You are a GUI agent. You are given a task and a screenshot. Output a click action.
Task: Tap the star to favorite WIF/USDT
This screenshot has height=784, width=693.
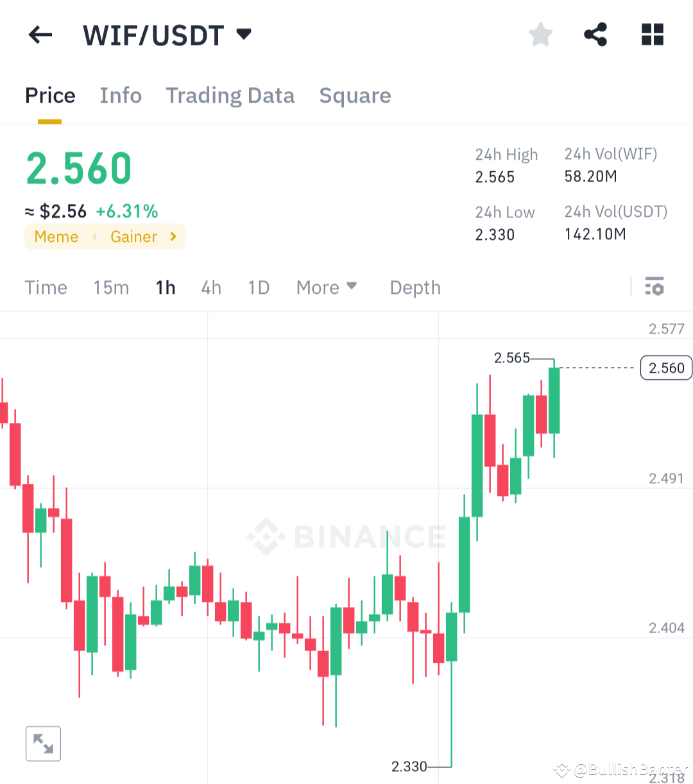coord(540,35)
